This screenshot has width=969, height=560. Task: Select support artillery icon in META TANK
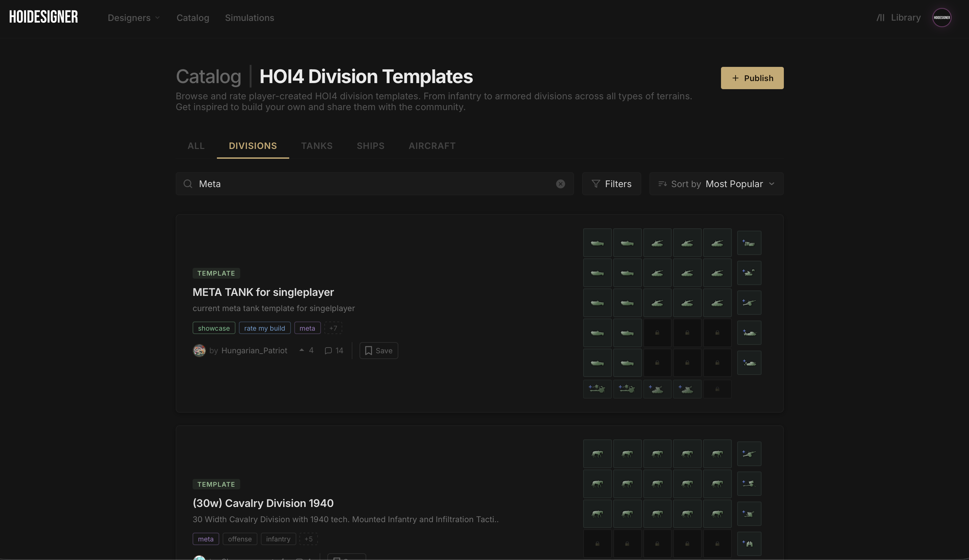click(x=749, y=303)
